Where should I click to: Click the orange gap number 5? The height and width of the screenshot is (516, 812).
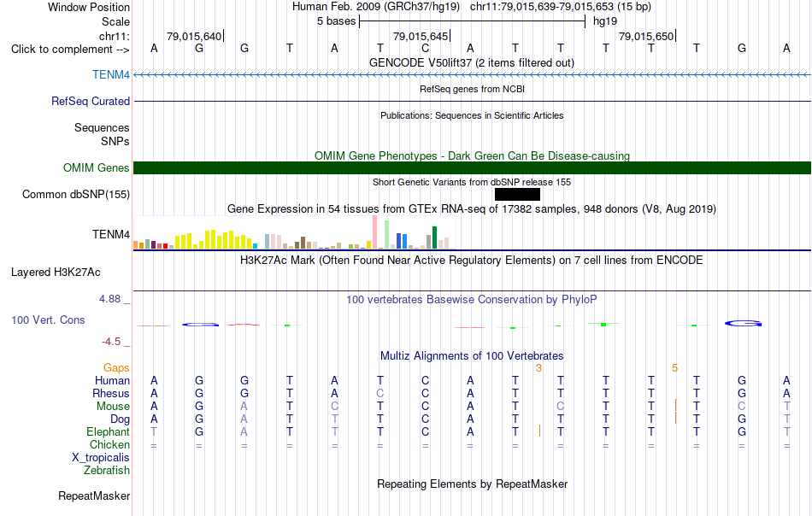click(x=674, y=367)
